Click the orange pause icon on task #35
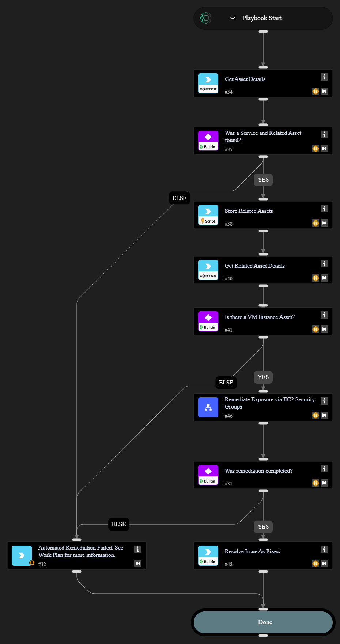The width and height of the screenshot is (340, 644). 316,149
